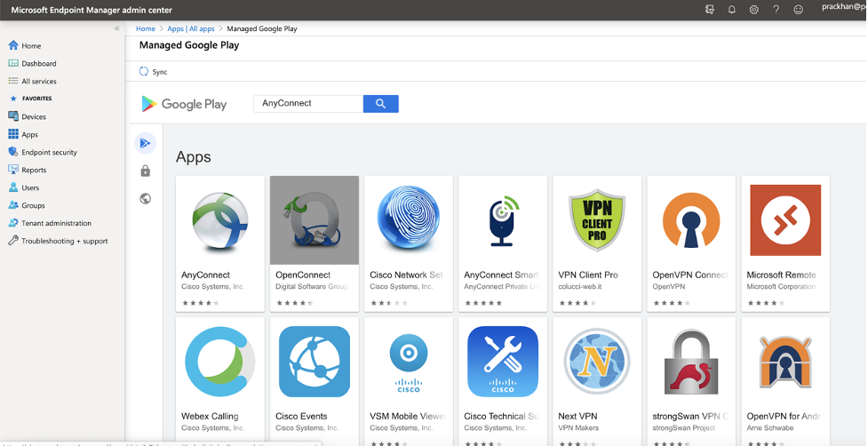Select the VPN Client Pro shield icon
This screenshot has height=446, width=868.
[597, 220]
